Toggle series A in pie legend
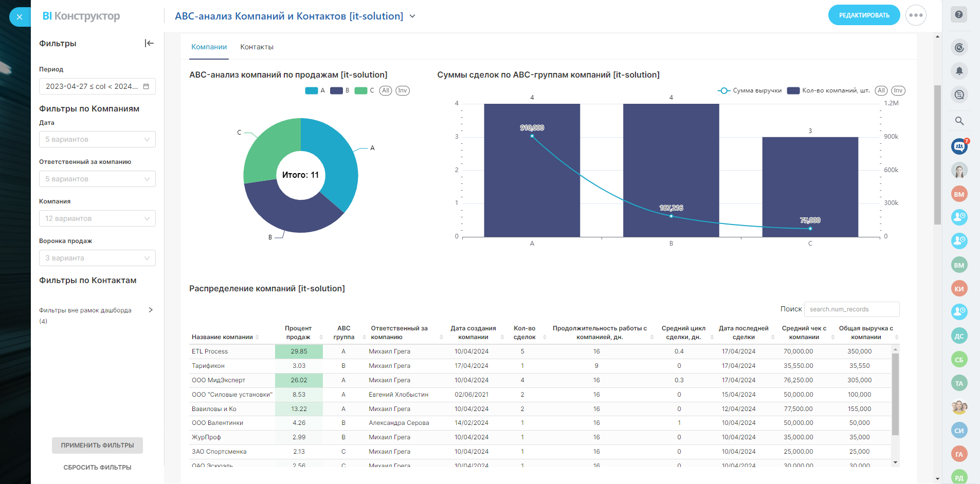Screen dimensions: 980x484 (x=315, y=90)
